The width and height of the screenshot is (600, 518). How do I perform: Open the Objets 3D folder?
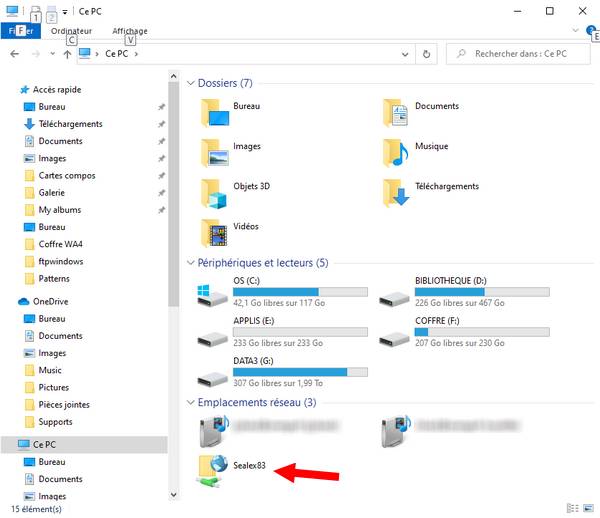[235, 193]
